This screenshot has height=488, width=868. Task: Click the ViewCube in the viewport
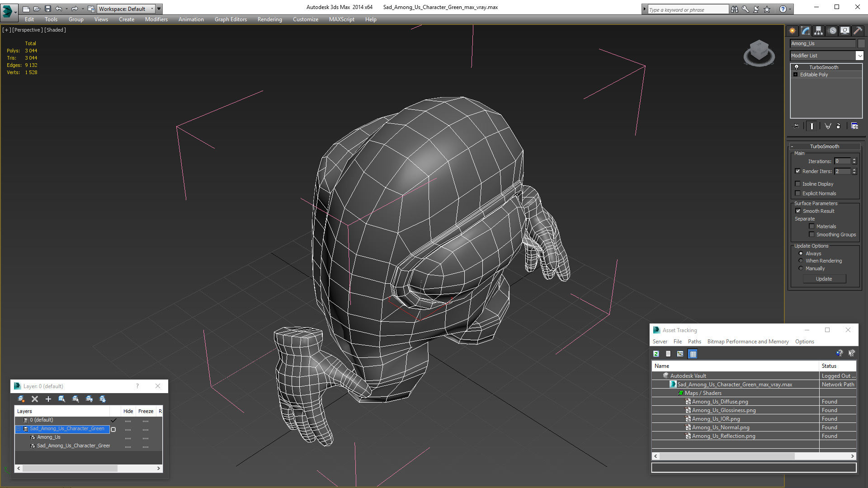tap(759, 53)
